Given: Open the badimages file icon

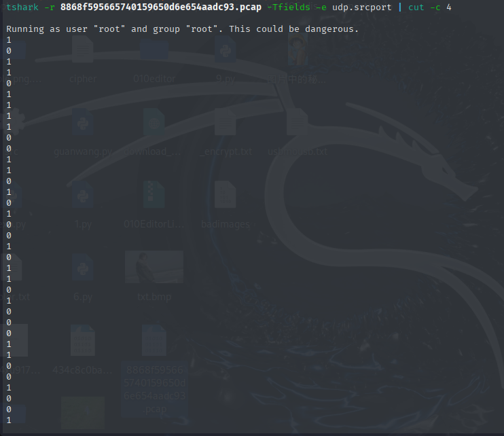Looking at the screenshot, I should tap(225, 198).
